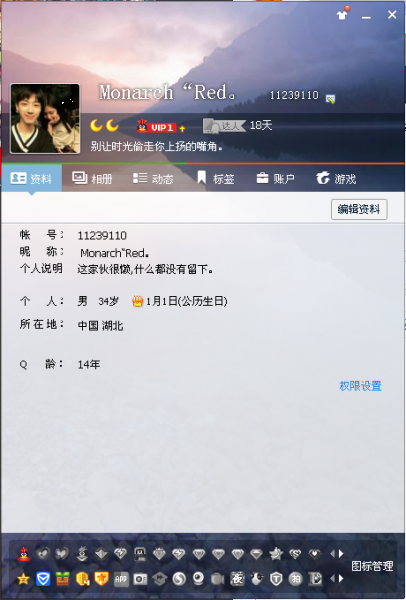This screenshot has height=600, width=406.
Task: Click the yellow star icon in bottom row
Action: [x=24, y=579]
